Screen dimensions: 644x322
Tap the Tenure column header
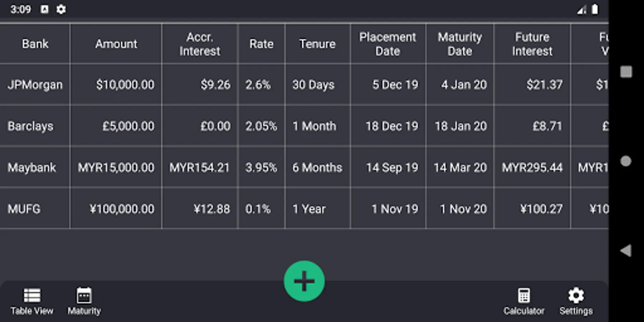(x=317, y=44)
